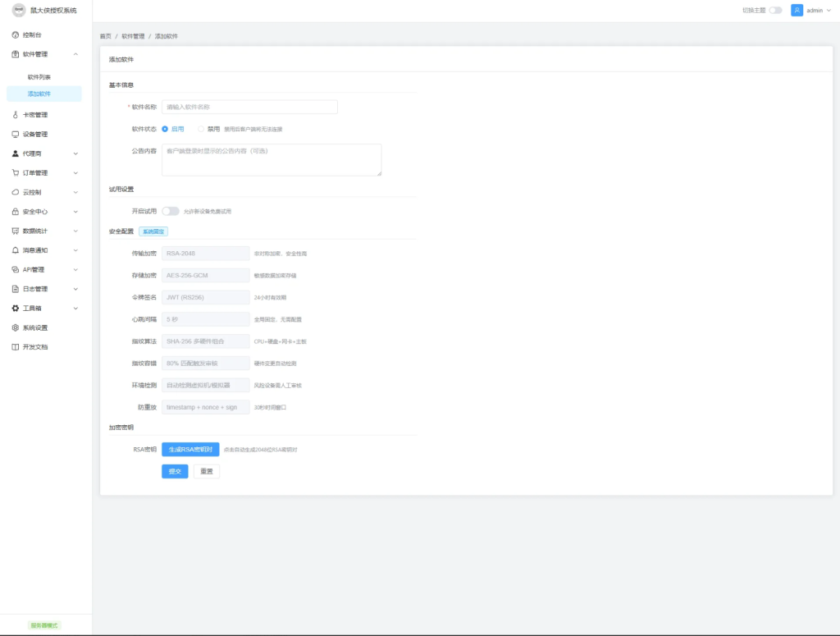Click the 控制台 dashboard icon
Viewport: 840px width, 636px height.
click(16, 35)
